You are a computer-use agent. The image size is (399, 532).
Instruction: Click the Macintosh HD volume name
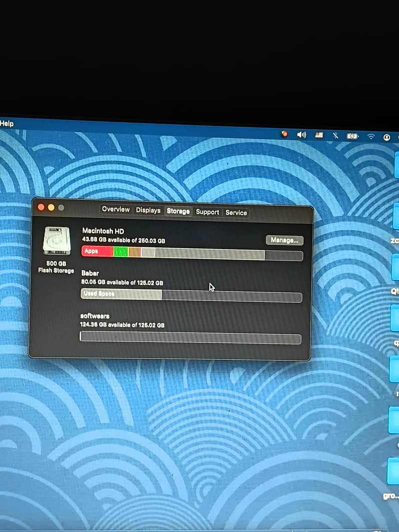pyautogui.click(x=103, y=231)
